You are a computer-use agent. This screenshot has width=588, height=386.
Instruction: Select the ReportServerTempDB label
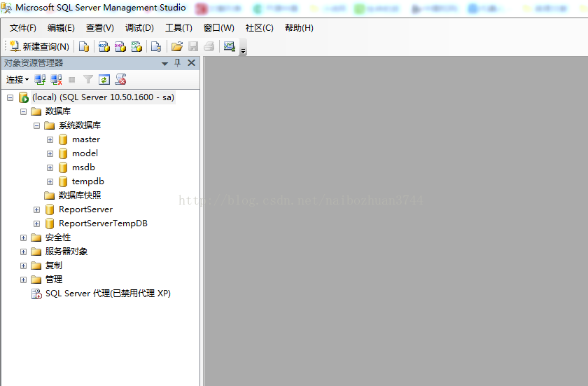pos(103,223)
